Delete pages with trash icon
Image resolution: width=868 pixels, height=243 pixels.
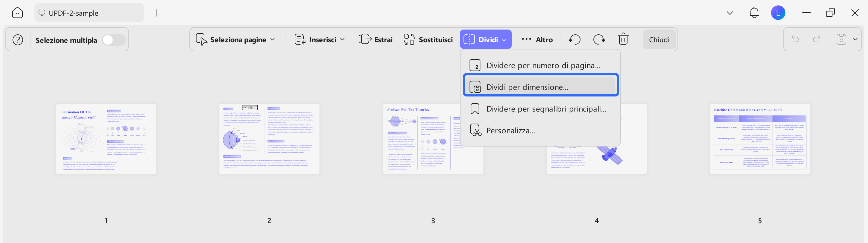623,39
